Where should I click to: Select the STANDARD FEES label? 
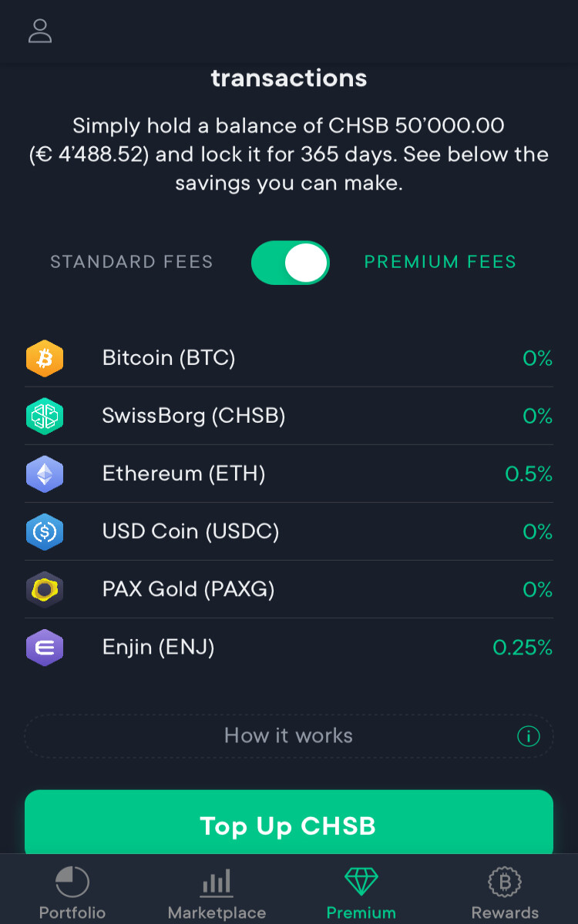tap(132, 262)
